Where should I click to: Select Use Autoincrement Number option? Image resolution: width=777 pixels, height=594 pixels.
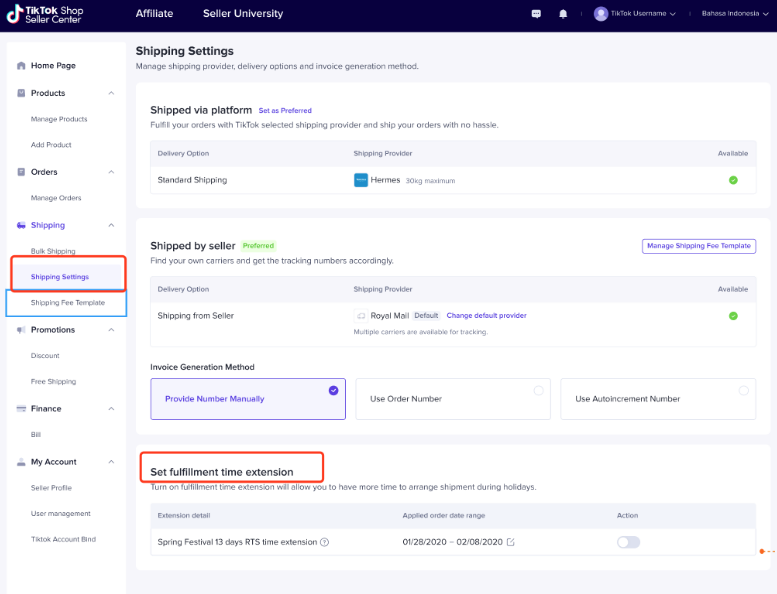[x=658, y=399]
